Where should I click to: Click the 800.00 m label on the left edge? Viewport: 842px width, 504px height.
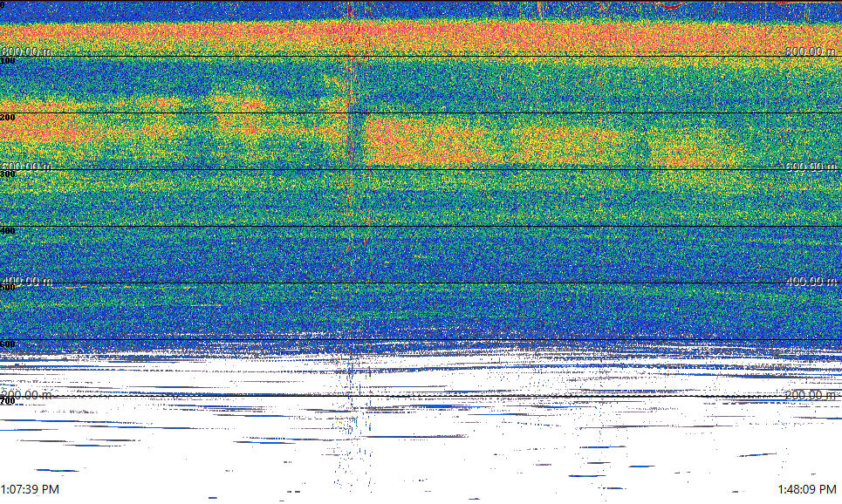click(x=26, y=51)
